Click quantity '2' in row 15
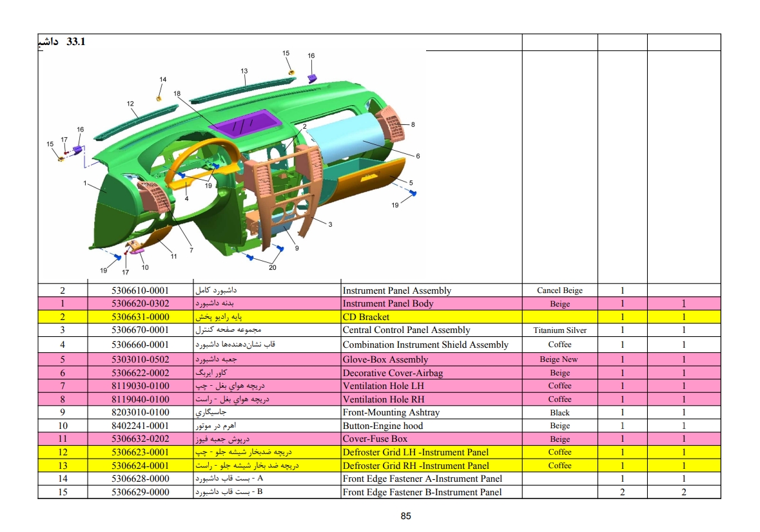This screenshot has height=532, width=760. [622, 492]
